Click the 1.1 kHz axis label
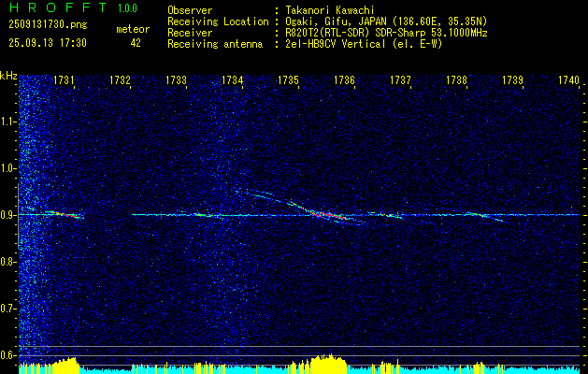The image size is (588, 374). [x=7, y=122]
